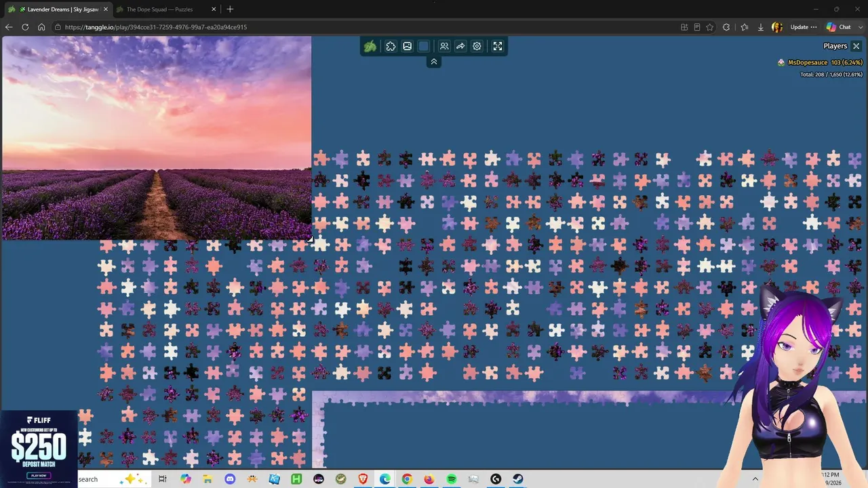Reload the current page

(25, 27)
